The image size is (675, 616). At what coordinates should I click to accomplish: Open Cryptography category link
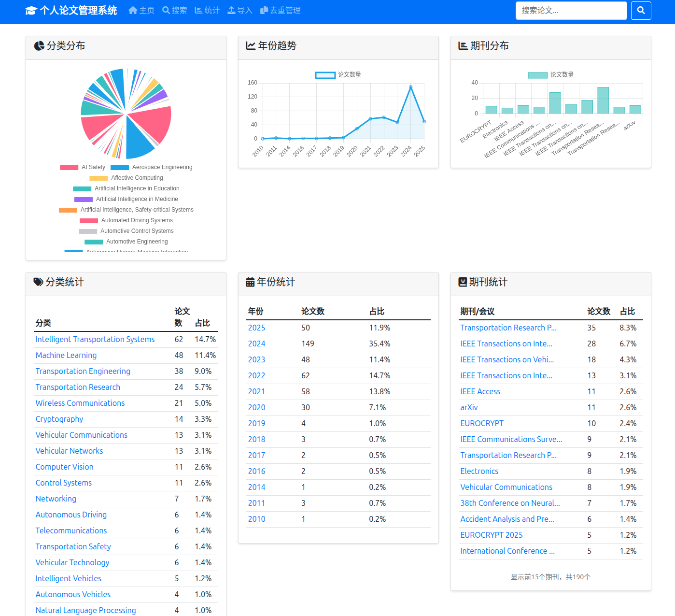59,419
